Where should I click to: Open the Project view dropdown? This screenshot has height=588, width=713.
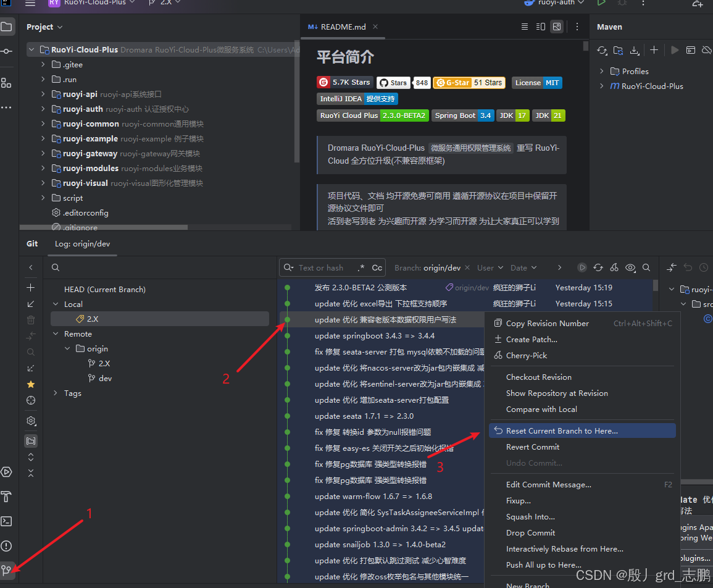click(x=44, y=27)
